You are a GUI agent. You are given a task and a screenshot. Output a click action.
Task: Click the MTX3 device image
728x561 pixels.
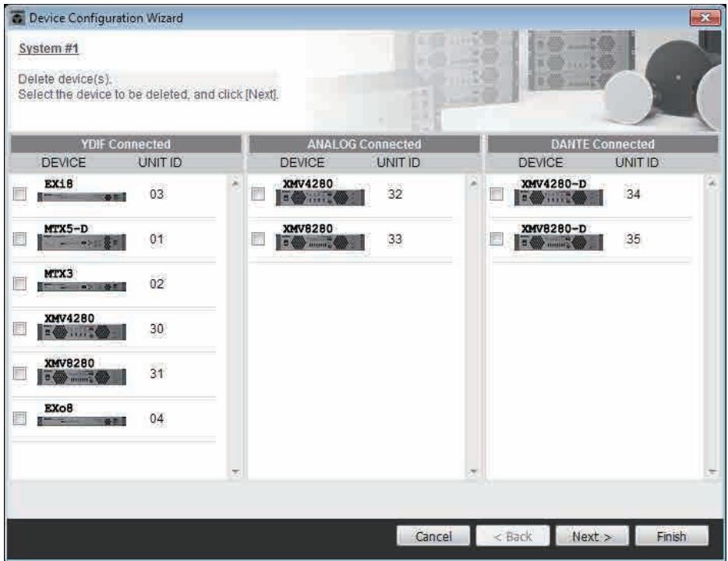82,287
